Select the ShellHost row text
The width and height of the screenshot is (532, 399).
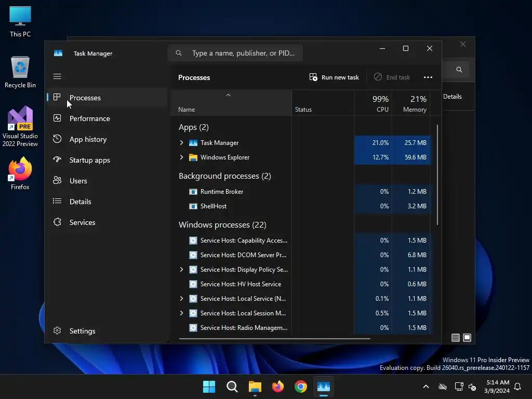click(x=214, y=206)
